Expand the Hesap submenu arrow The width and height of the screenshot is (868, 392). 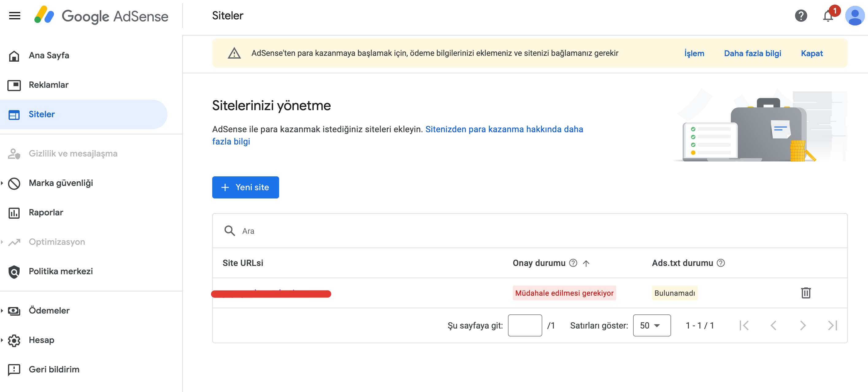[x=2, y=340]
